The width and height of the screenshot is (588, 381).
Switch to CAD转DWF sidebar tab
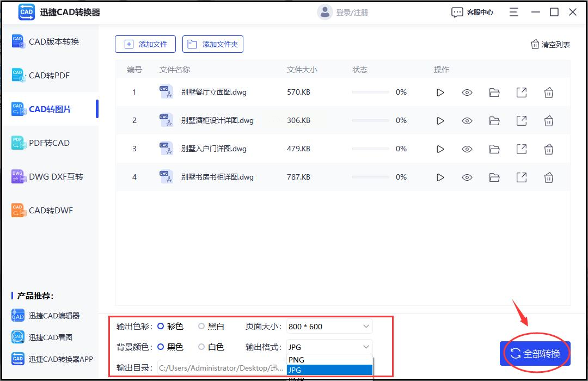50,211
